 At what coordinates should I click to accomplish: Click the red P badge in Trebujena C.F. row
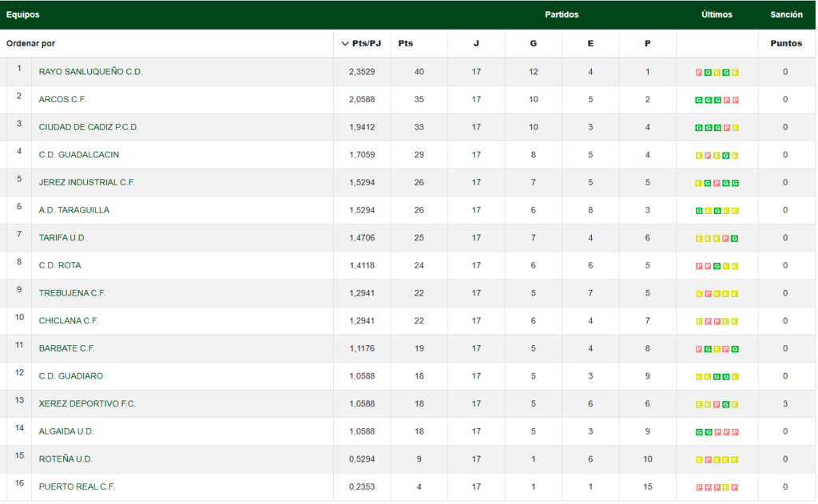click(708, 294)
